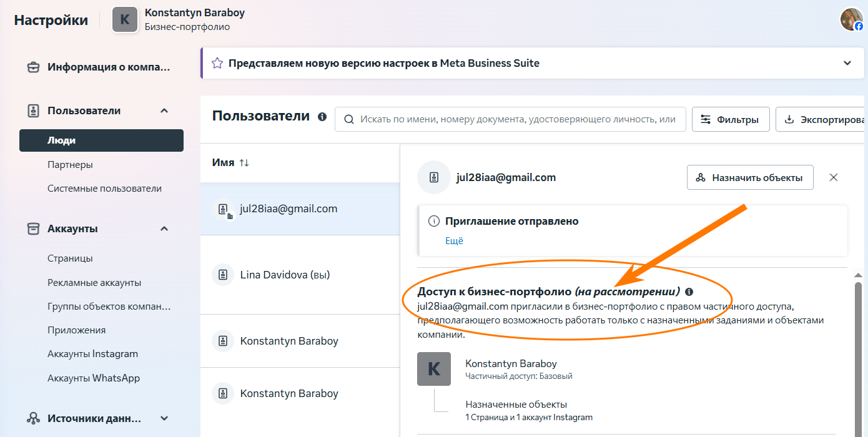Click the star icon in the announcement banner
Image resolution: width=868 pixels, height=437 pixels.
point(217,63)
